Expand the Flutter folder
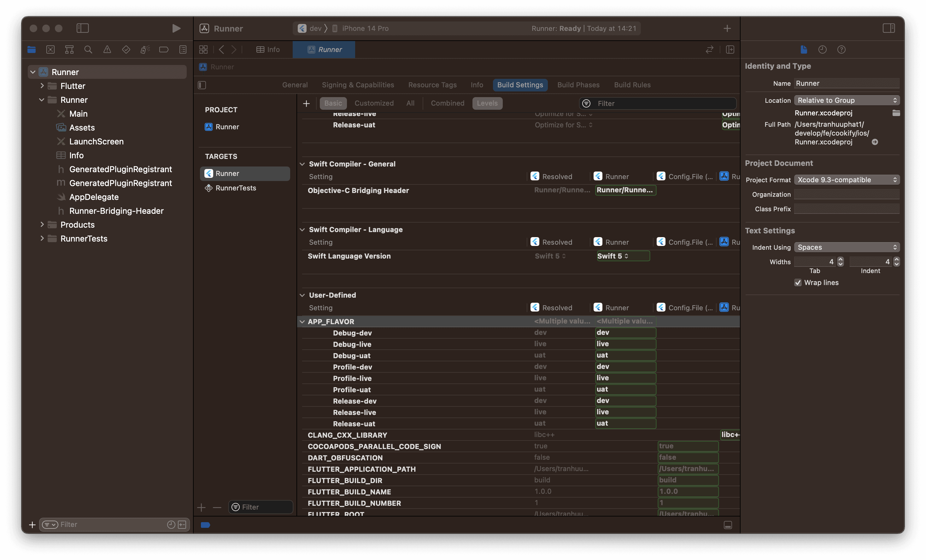Viewport: 926px width, 560px height. pyautogui.click(x=42, y=86)
